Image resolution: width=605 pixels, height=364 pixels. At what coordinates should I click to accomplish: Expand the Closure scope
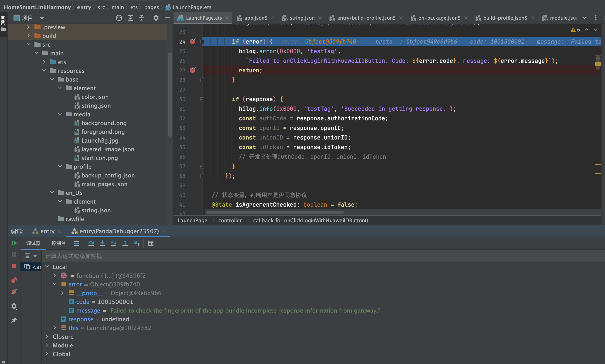[47, 337]
